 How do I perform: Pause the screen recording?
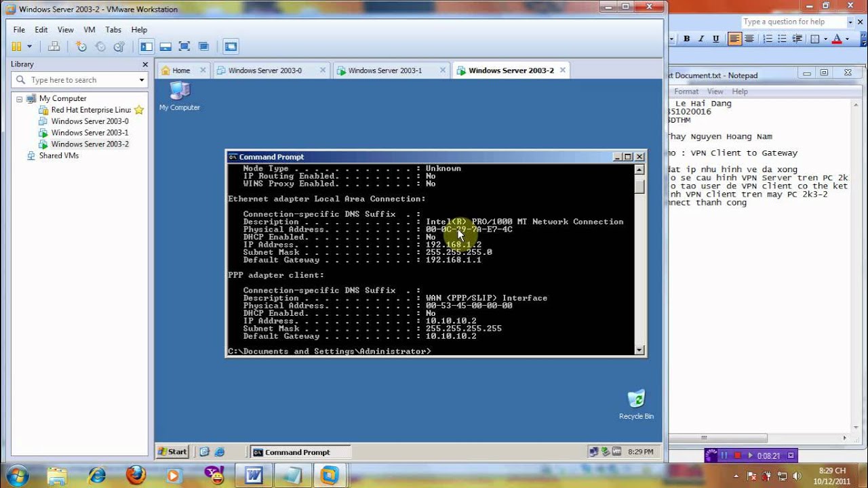tap(724, 456)
